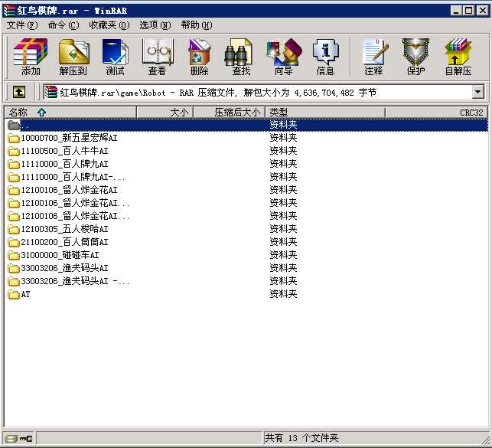Select the AT folder name

click(x=25, y=295)
